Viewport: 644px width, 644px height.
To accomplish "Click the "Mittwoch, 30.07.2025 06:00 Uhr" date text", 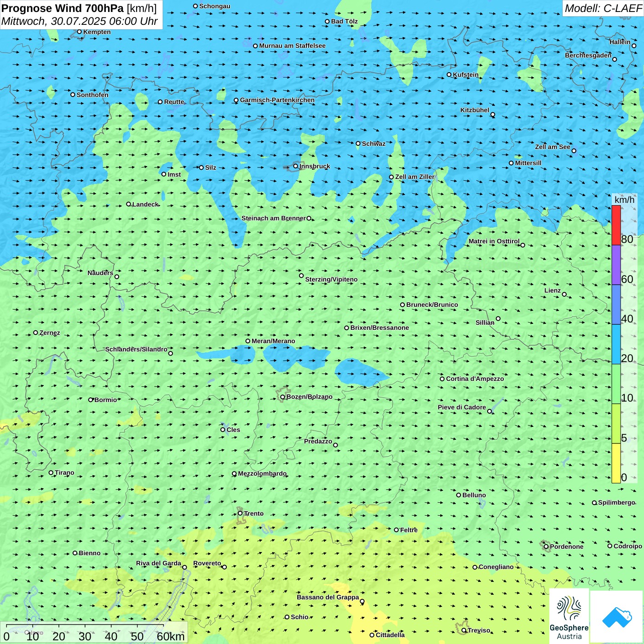I will point(80,21).
